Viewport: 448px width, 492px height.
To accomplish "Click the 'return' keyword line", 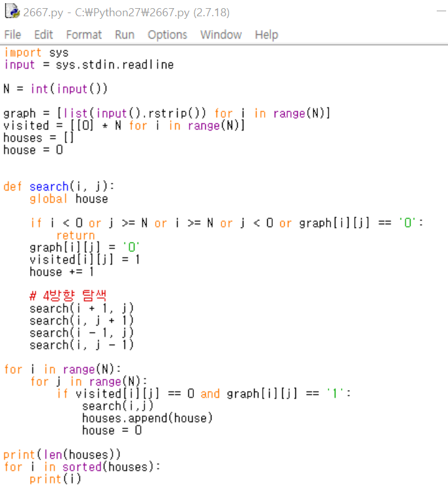I will pyautogui.click(x=76, y=235).
